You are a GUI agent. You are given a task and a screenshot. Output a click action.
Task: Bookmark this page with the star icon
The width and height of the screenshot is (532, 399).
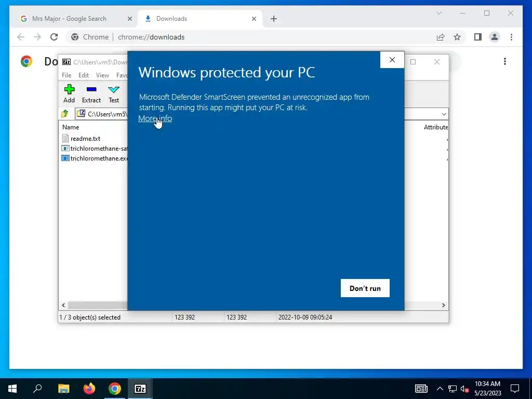point(457,37)
